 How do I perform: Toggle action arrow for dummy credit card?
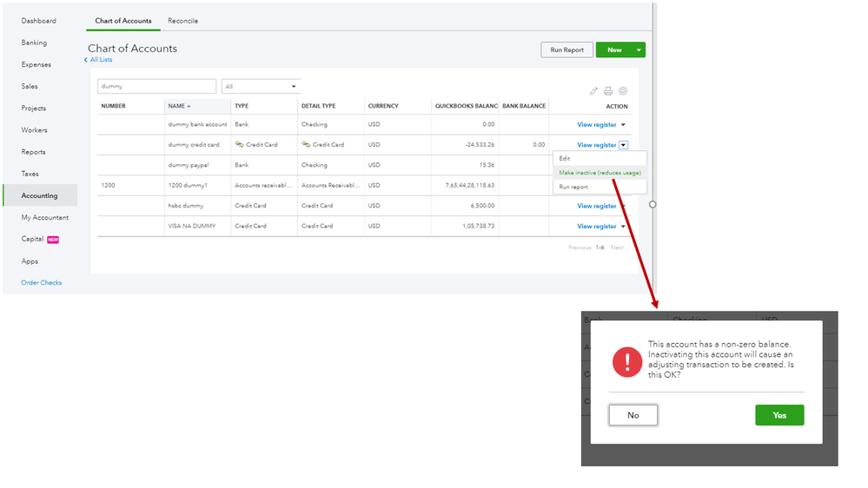point(623,145)
